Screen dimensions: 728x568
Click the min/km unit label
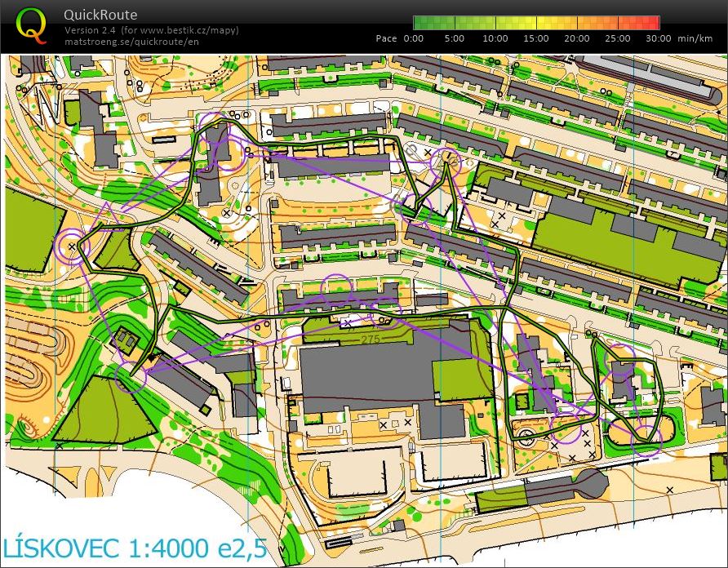click(x=695, y=38)
